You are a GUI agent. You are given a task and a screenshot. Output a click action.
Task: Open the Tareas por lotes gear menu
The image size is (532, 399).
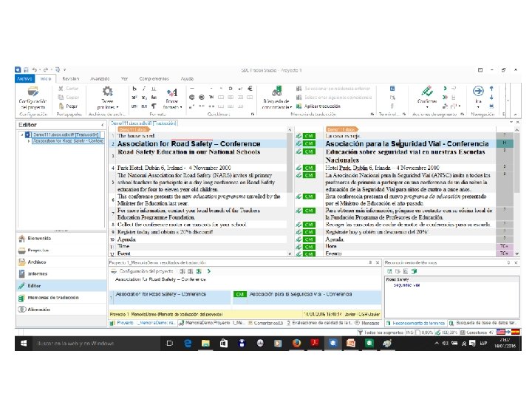(x=107, y=98)
